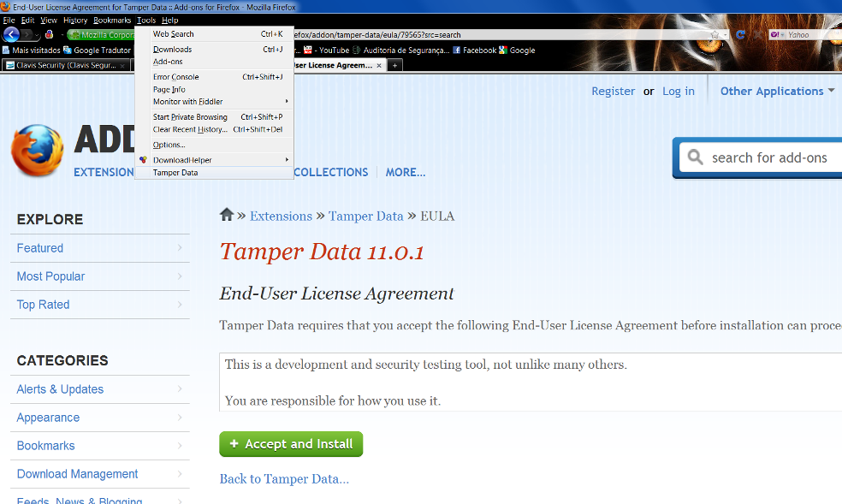
Task: Expand the DownloadHelper submenu
Action: point(214,160)
